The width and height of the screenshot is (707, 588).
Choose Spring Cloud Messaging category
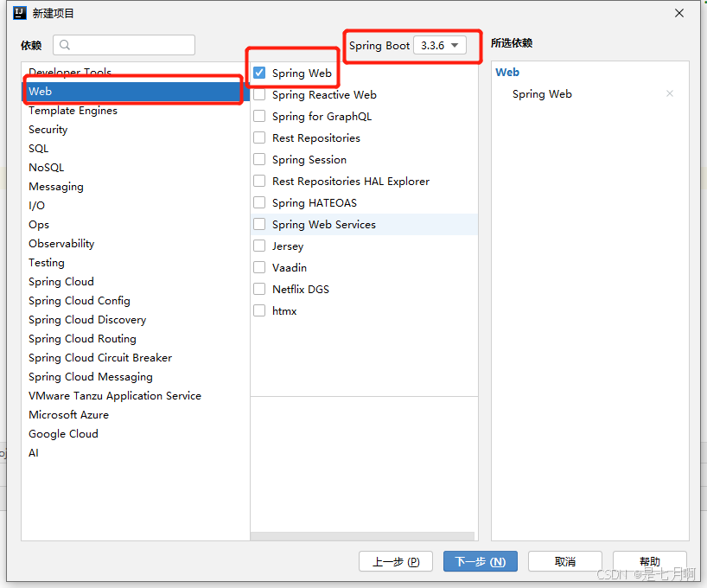click(x=136, y=377)
